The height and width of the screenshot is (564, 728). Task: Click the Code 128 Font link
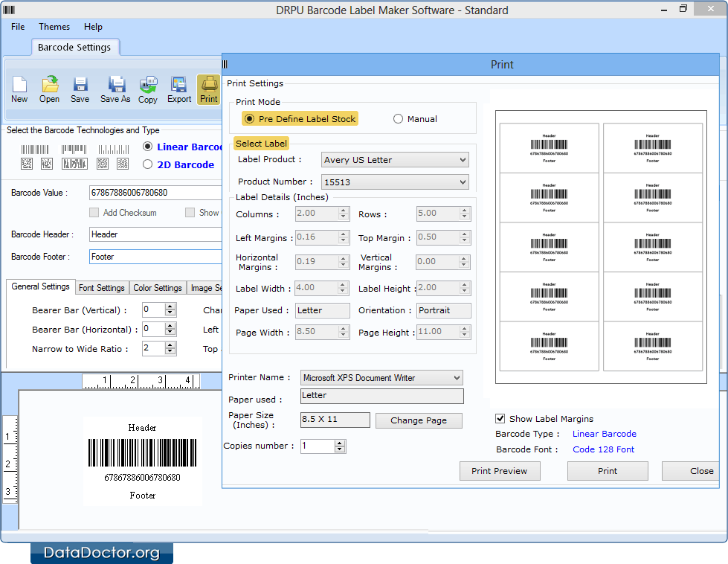603,449
